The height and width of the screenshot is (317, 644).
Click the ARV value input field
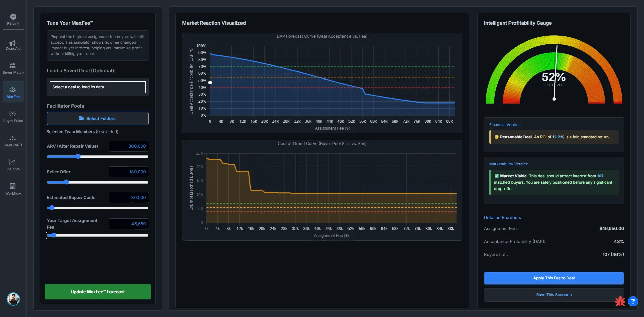pyautogui.click(x=128, y=146)
